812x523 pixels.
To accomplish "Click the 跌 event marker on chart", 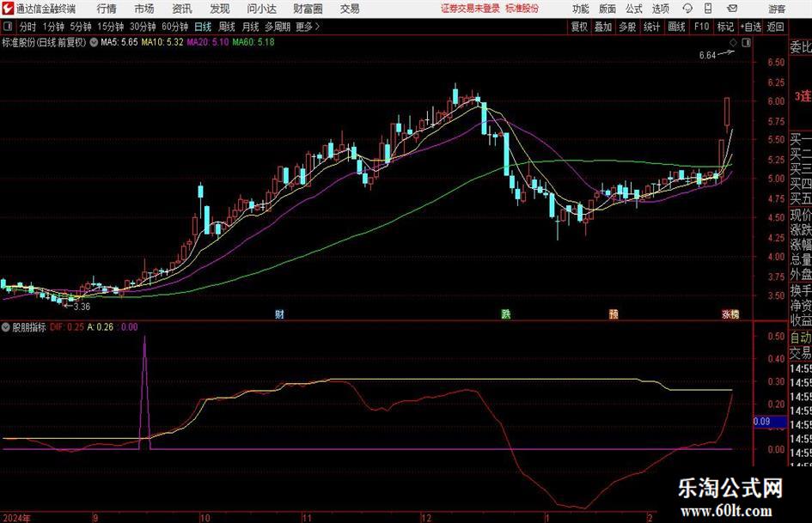I will [506, 313].
